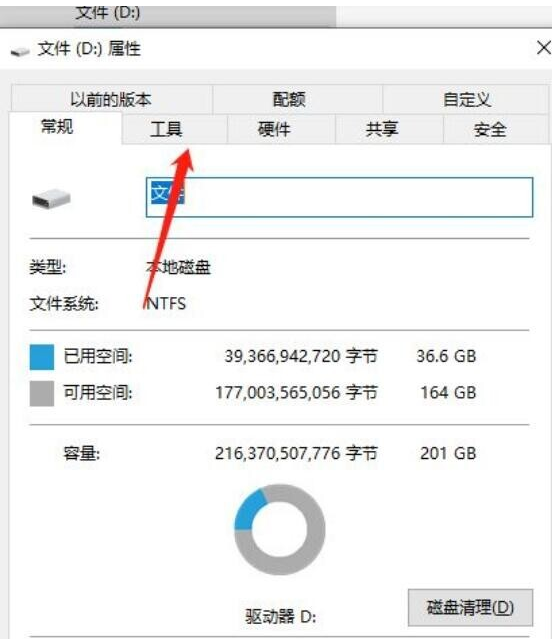
Task: Click the blue used space swatch
Action: (x=42, y=357)
